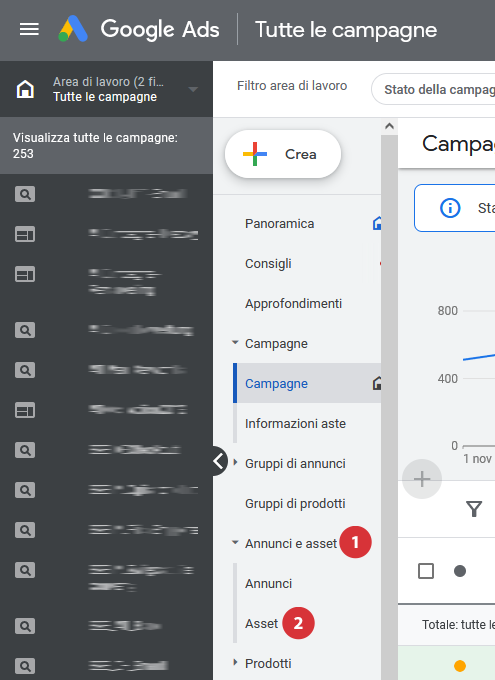495x680 pixels.
Task: Click the grey status dot column header
Action: (x=460, y=571)
